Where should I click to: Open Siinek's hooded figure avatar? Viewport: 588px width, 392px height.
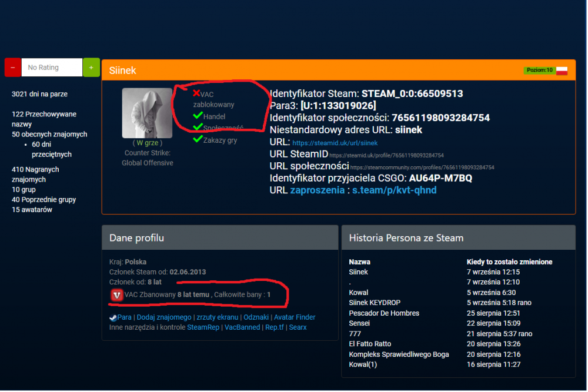point(148,113)
